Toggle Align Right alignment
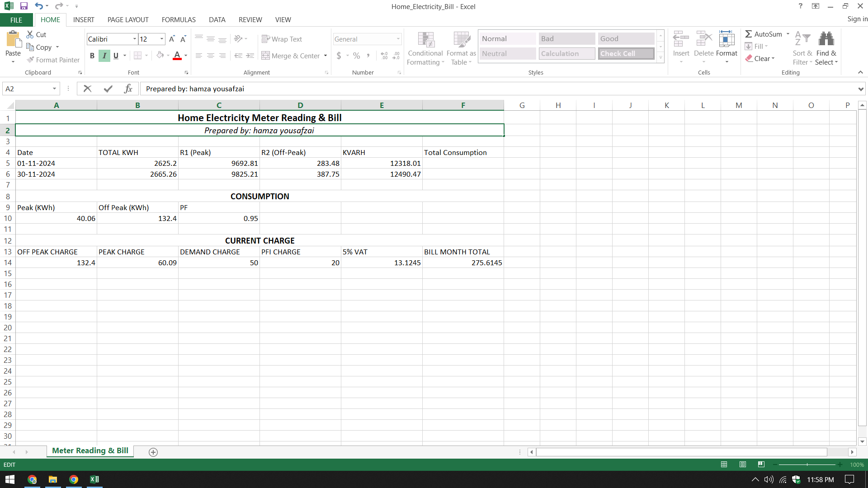The height and width of the screenshot is (488, 868). (x=222, y=56)
